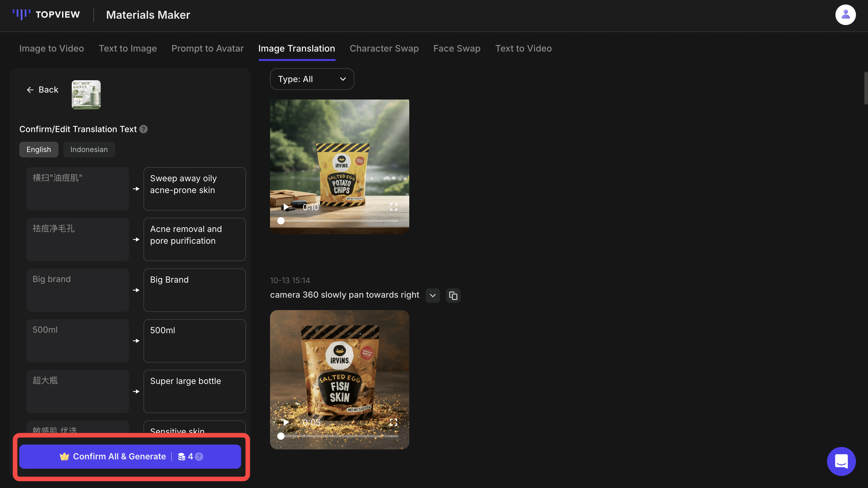Open the chat support bubble
868x488 pixels.
coord(841,461)
